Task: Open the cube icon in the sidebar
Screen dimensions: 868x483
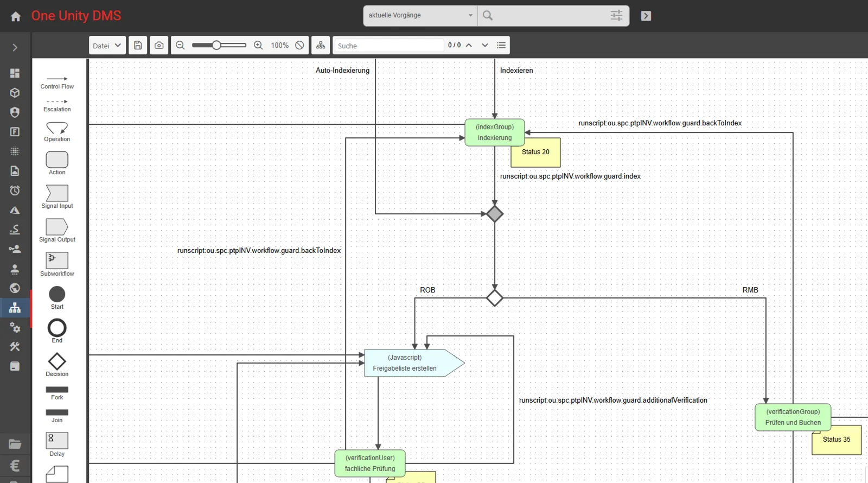Action: click(x=15, y=93)
